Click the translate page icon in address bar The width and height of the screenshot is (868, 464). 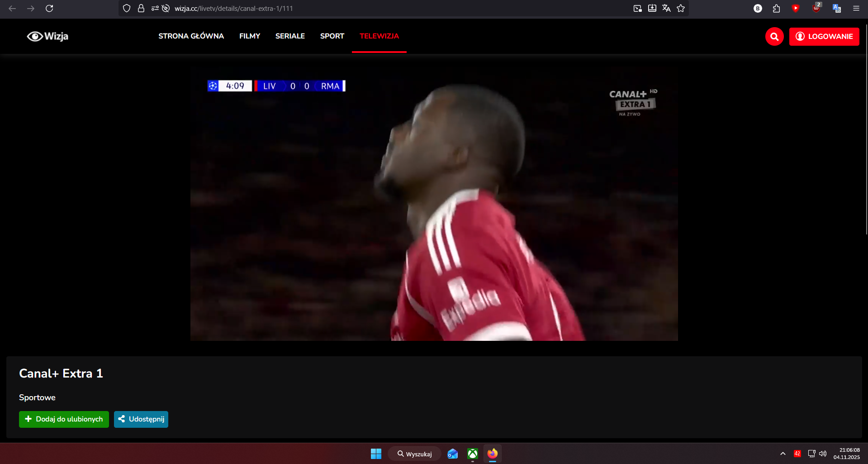666,8
